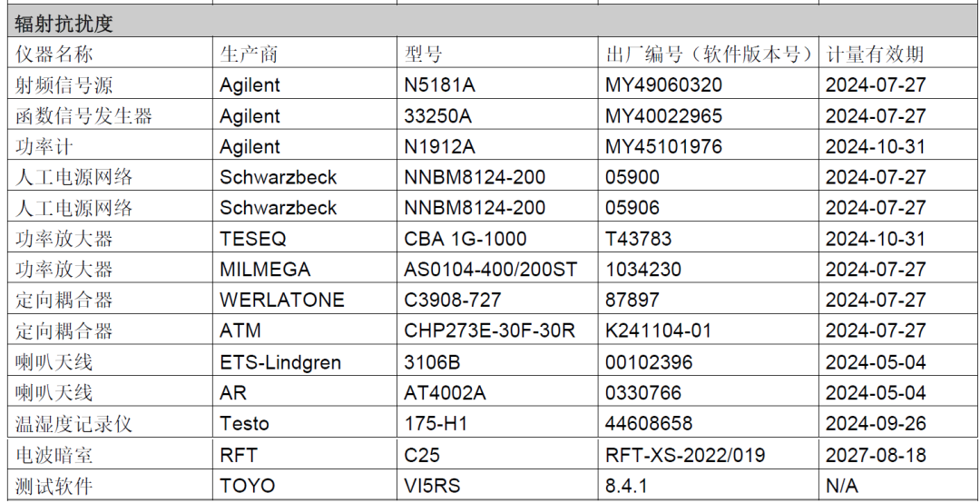Click the ETS-Lindgren manufacturer cell

[x=280, y=362]
